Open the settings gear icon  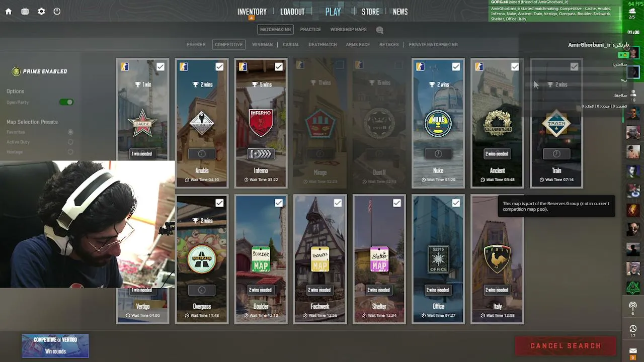pos(41,12)
